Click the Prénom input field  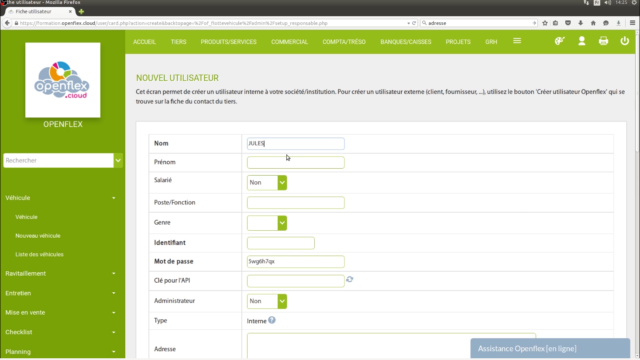pyautogui.click(x=296, y=162)
